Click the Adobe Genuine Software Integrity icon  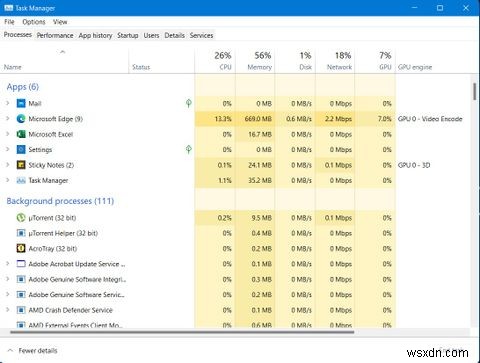21,279
